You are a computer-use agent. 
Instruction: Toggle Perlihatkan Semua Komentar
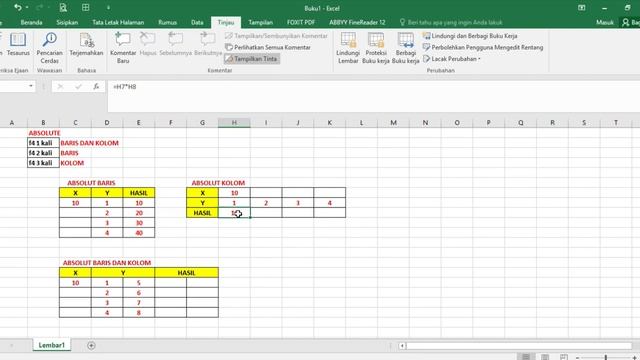coord(268,47)
